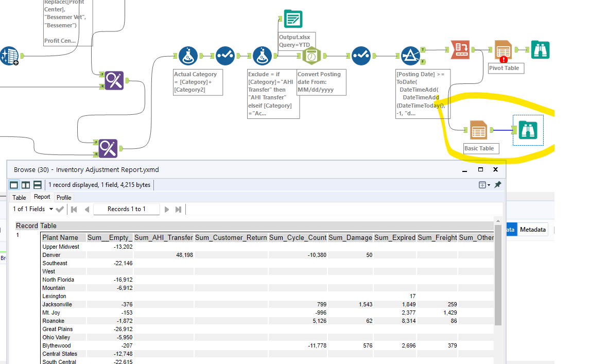Screen dimensions: 589x364
Task: Click the DateTime tool converting Posting date
Action: click(x=312, y=56)
